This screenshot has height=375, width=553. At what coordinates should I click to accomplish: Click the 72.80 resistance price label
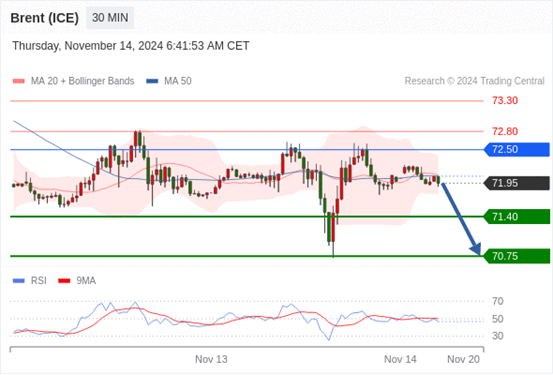[x=505, y=132]
